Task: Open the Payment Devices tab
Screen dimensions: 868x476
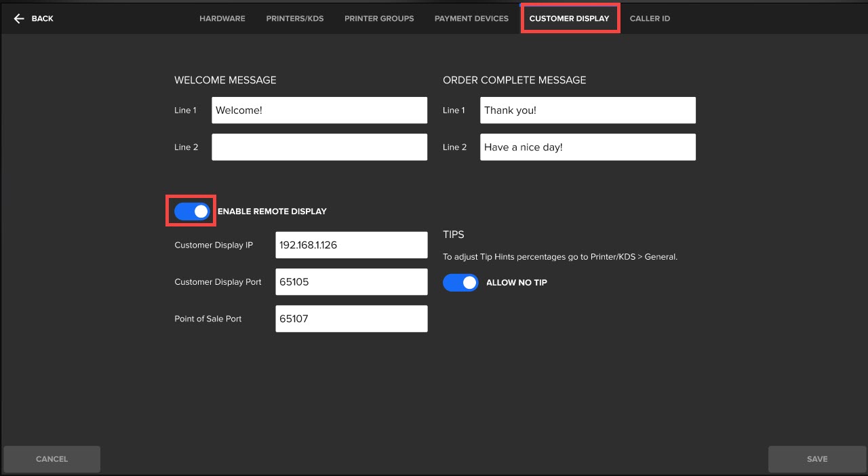Action: [471, 18]
